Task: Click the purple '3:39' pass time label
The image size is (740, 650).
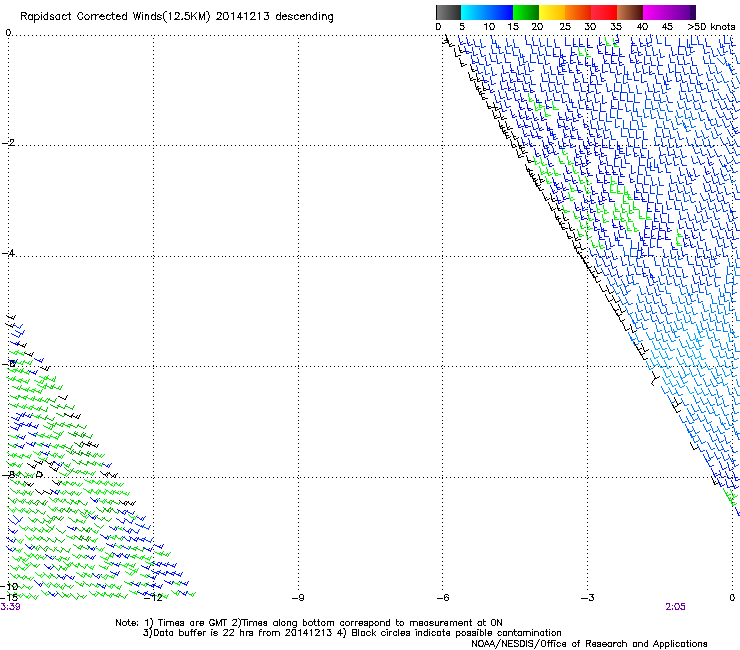Action: pos(10,607)
